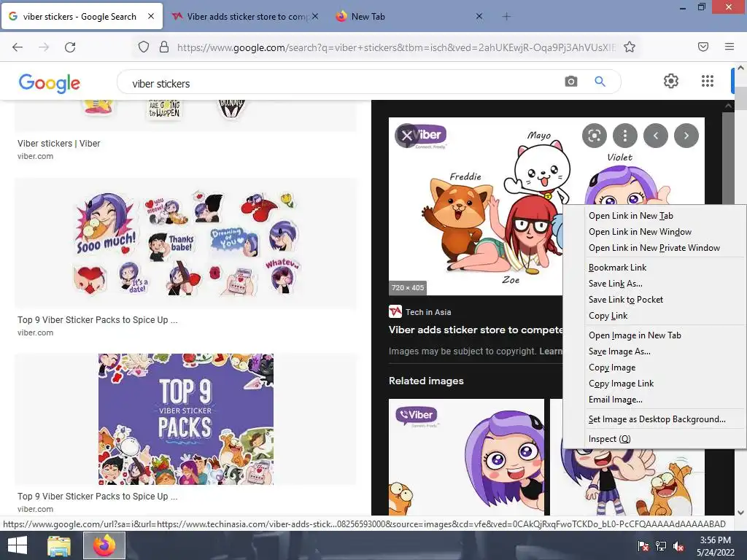Viewport: 747px width, 560px height.
Task: Click the browser forward arrow
Action: click(x=44, y=47)
